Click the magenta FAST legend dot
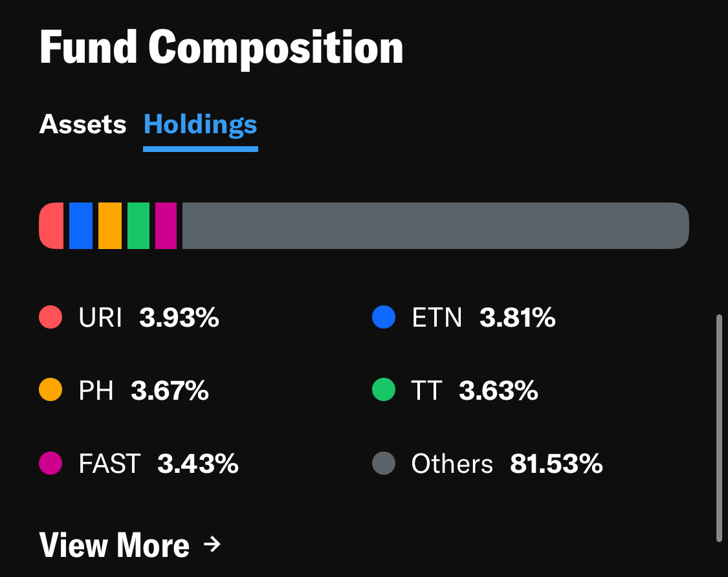This screenshot has height=577, width=728. [50, 464]
